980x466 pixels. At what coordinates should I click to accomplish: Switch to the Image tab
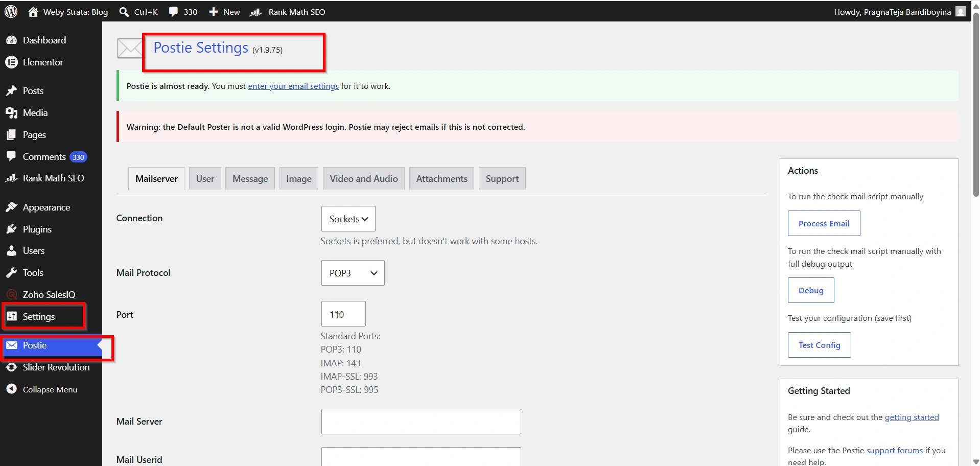[x=299, y=178]
